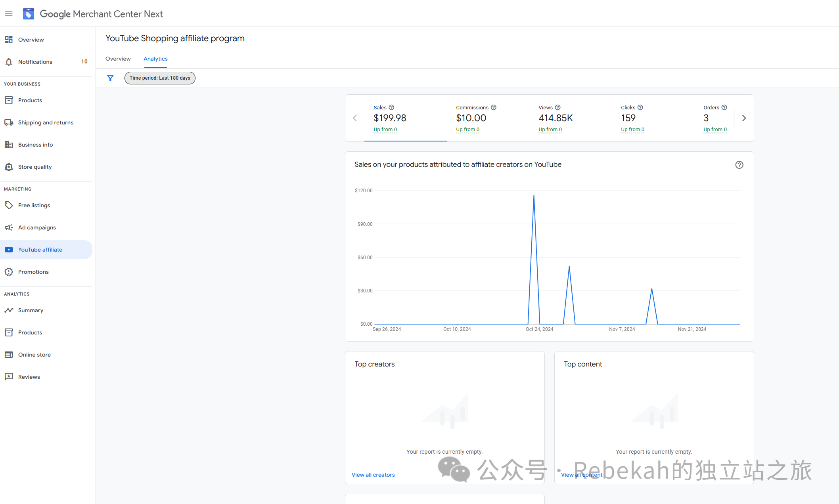Image resolution: width=839 pixels, height=504 pixels.
Task: Open the Sales metric help icon
Action: pyautogui.click(x=391, y=107)
